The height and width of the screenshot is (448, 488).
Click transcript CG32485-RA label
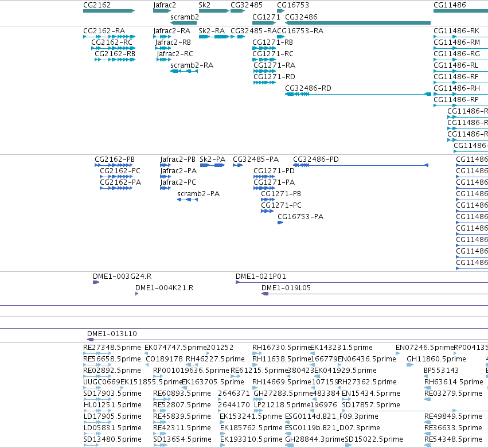(x=253, y=31)
